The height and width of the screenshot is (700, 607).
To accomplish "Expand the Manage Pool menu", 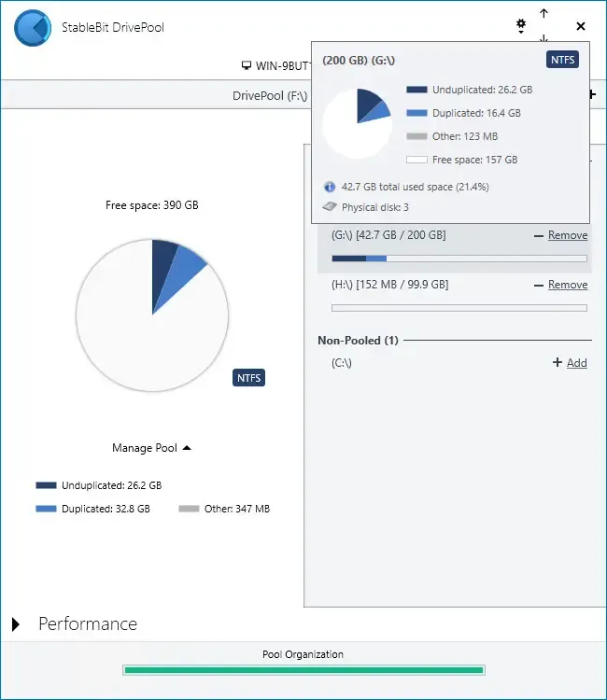I will [x=151, y=448].
